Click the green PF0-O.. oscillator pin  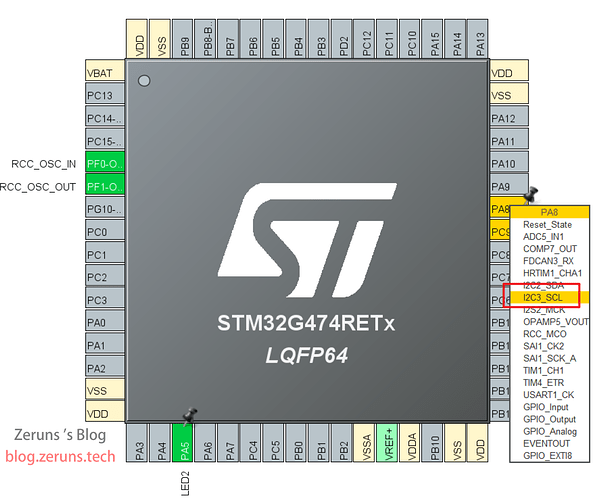pyautogui.click(x=104, y=164)
